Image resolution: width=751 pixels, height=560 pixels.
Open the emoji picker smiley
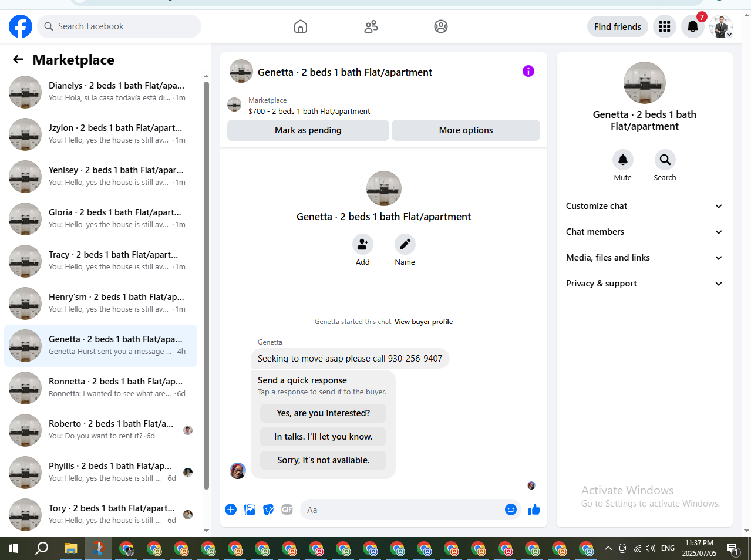click(x=511, y=510)
